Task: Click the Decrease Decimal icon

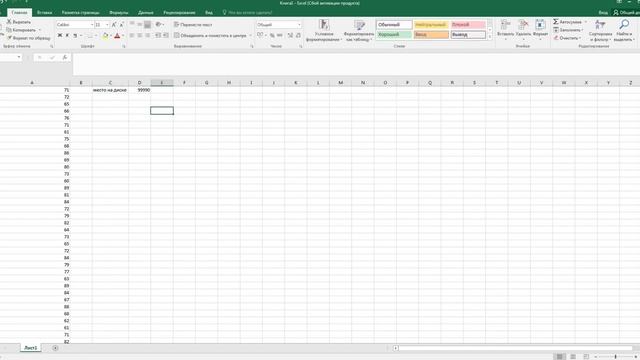Action: (x=298, y=36)
